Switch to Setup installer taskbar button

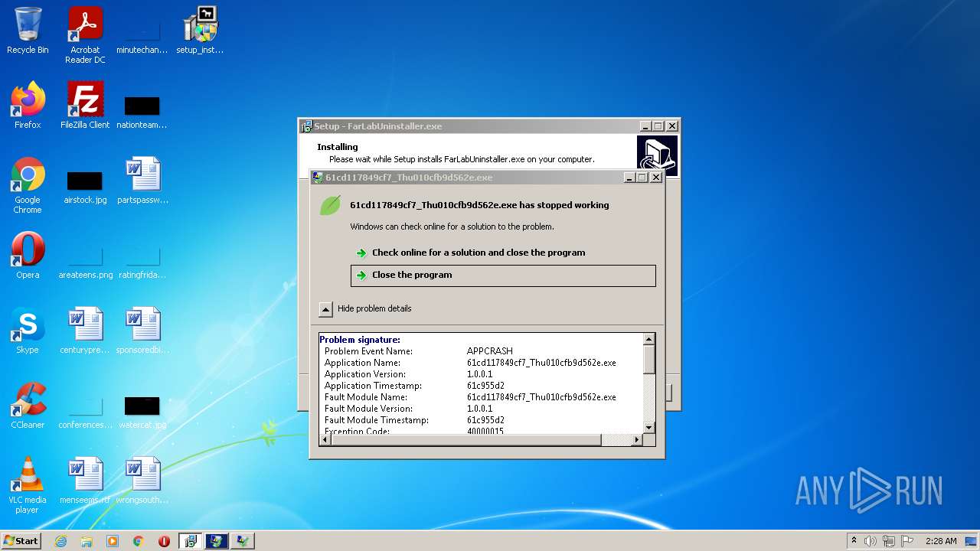(191, 541)
